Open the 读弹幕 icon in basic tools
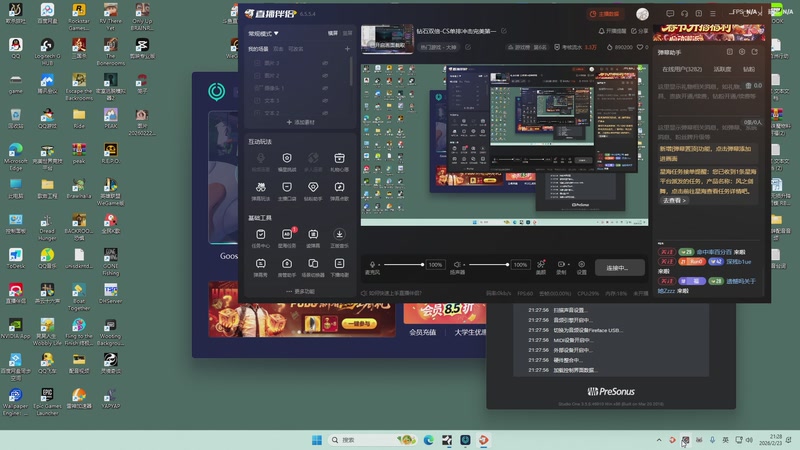This screenshot has width=800, height=450. (x=313, y=234)
